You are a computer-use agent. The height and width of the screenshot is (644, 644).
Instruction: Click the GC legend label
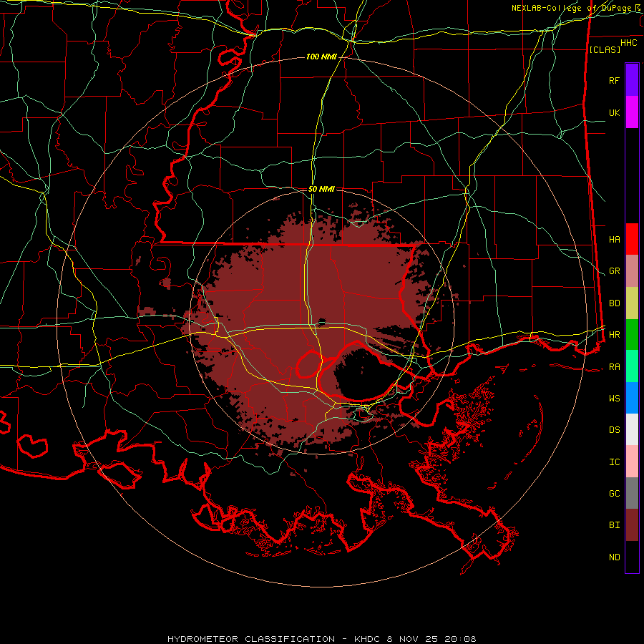(x=615, y=493)
